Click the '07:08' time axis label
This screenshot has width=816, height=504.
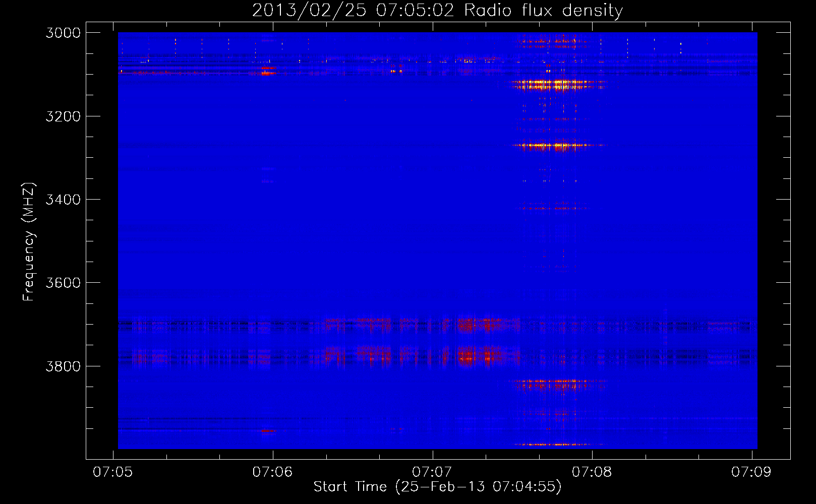pos(592,472)
